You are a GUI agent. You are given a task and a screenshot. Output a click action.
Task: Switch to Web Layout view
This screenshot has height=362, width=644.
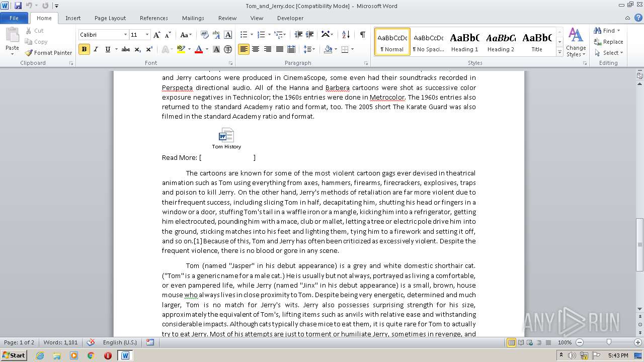(530, 342)
